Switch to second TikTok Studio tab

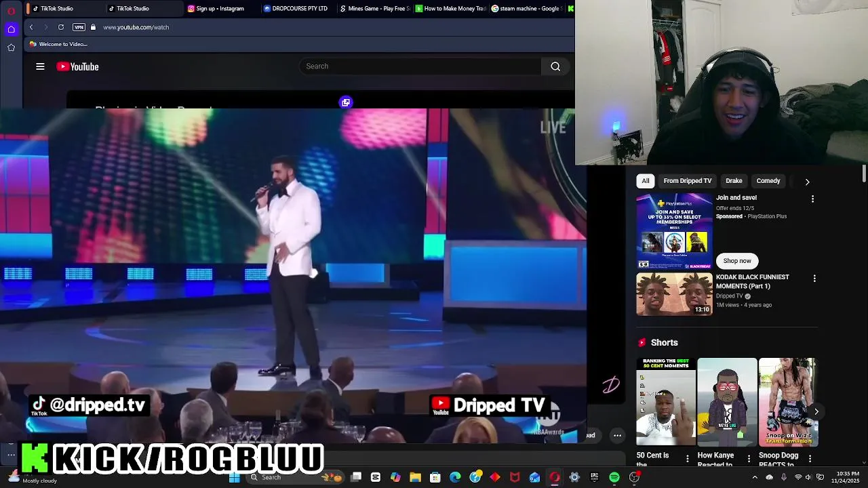(142, 9)
